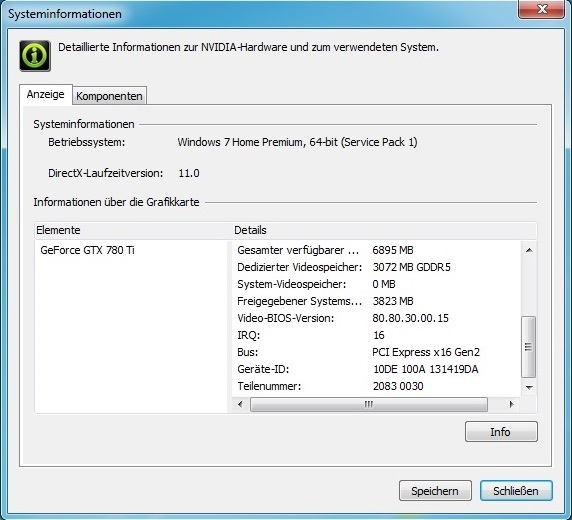Select the IRQ row label
The height and width of the screenshot is (520, 572).
coord(249,335)
